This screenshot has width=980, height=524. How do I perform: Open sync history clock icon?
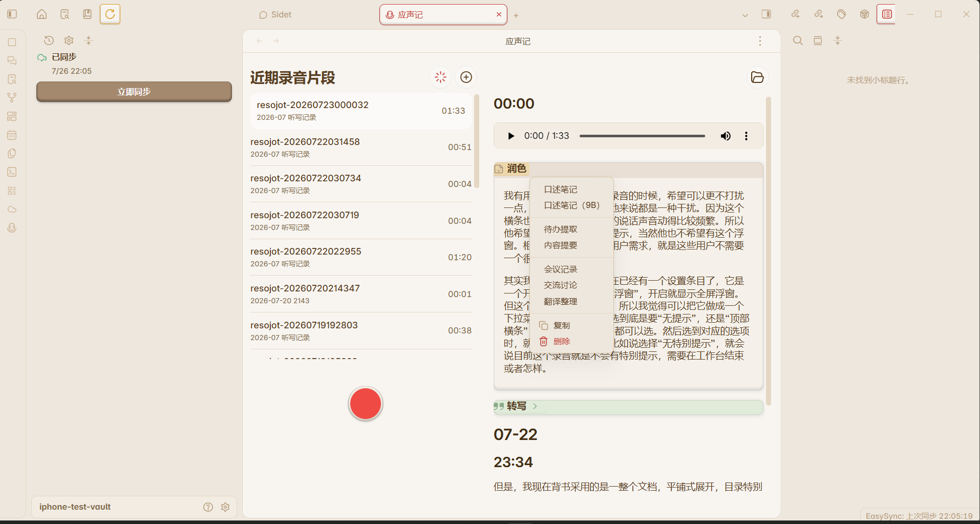[49, 40]
